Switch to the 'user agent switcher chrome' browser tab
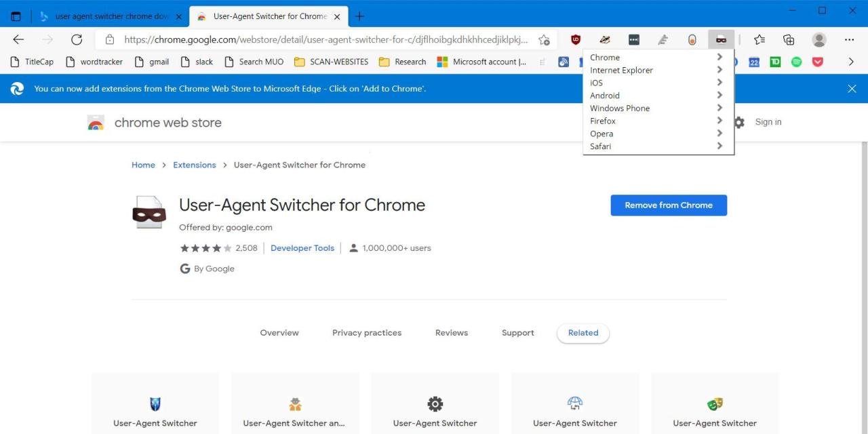Viewport: 868px width, 434px height. (111, 16)
